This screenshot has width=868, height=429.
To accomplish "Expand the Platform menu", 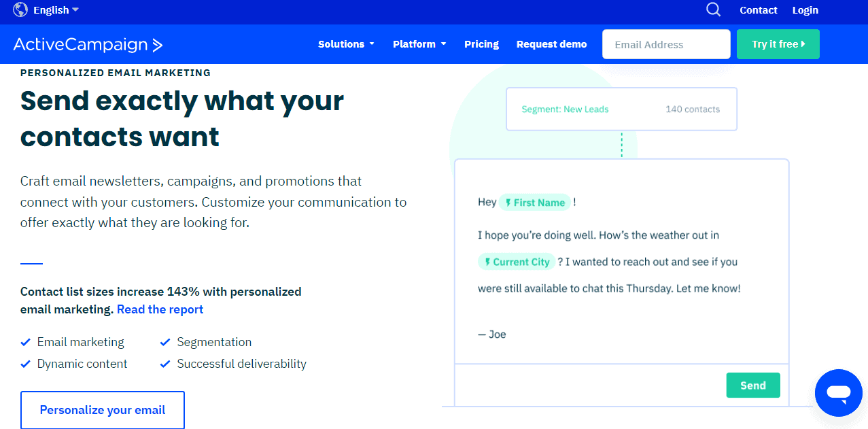I will point(419,44).
